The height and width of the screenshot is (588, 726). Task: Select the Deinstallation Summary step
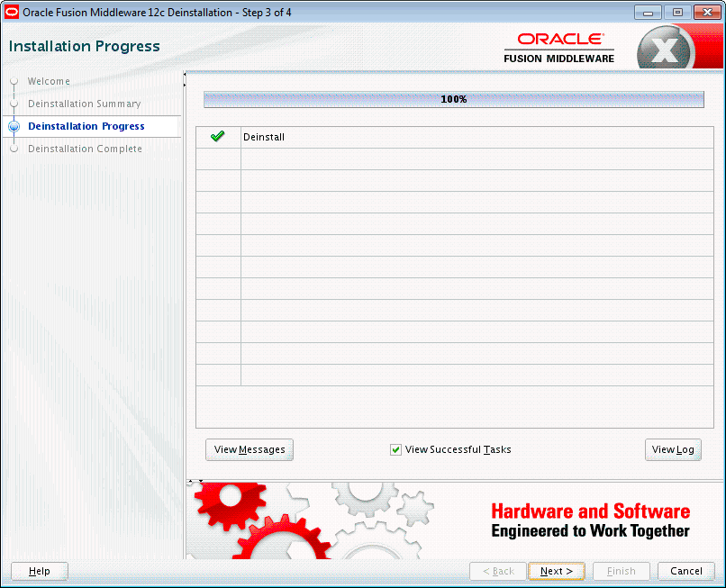point(85,104)
